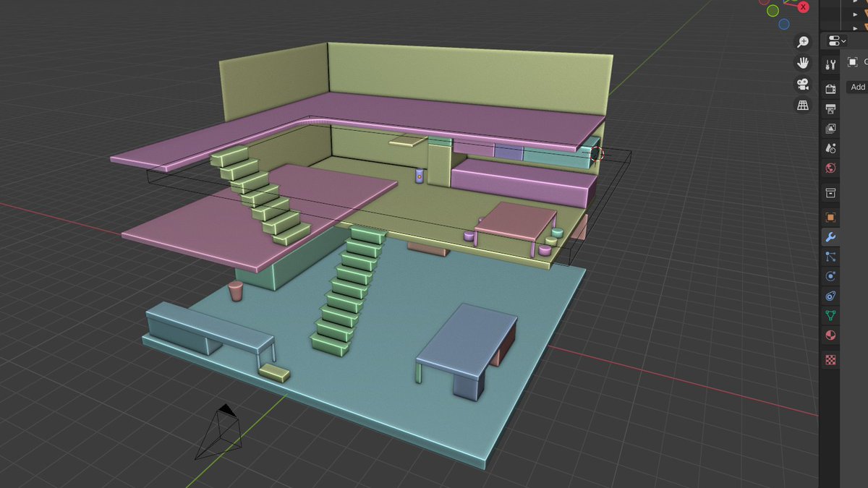The image size is (868, 488).
Task: Open the Object properties tab
Action: (830, 217)
